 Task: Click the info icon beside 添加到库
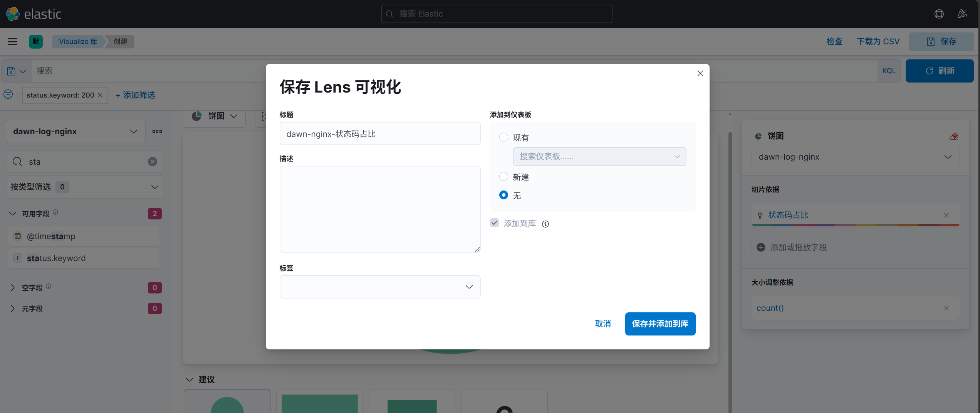545,224
